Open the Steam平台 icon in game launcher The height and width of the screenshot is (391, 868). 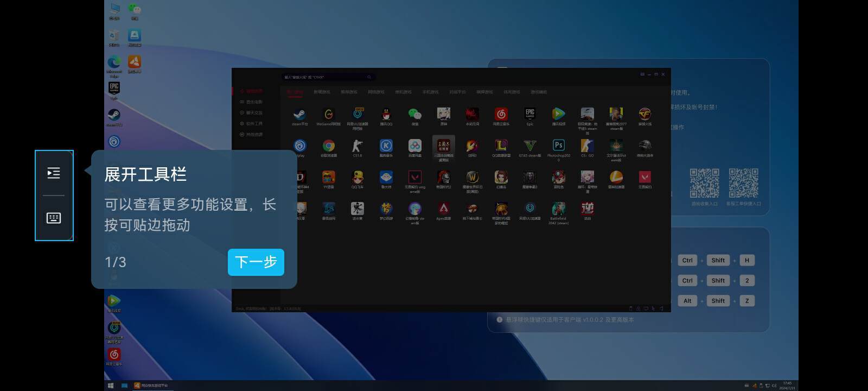click(299, 114)
